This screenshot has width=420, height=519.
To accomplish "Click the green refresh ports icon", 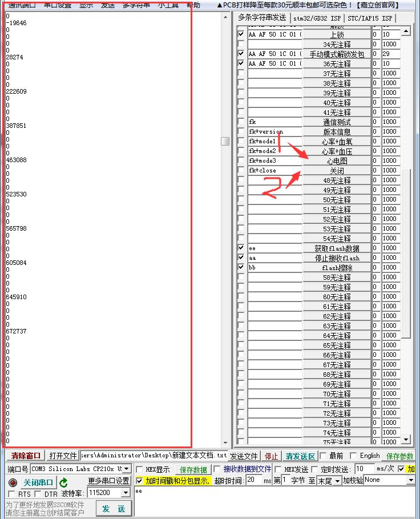I will [x=63, y=482].
